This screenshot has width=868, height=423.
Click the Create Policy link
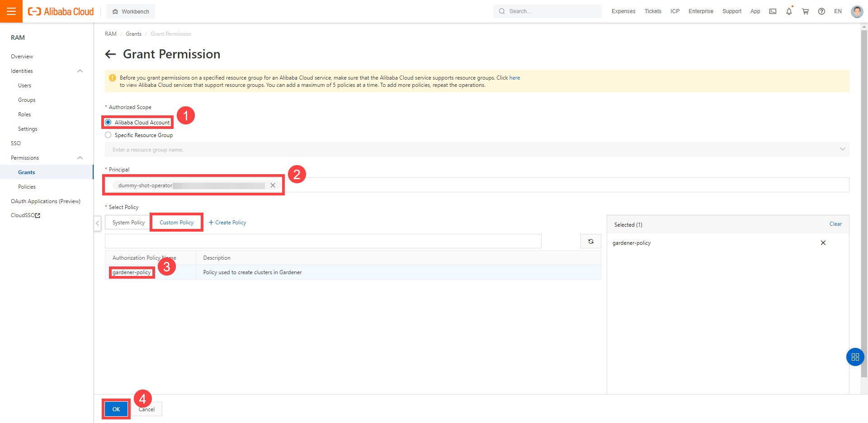click(227, 223)
